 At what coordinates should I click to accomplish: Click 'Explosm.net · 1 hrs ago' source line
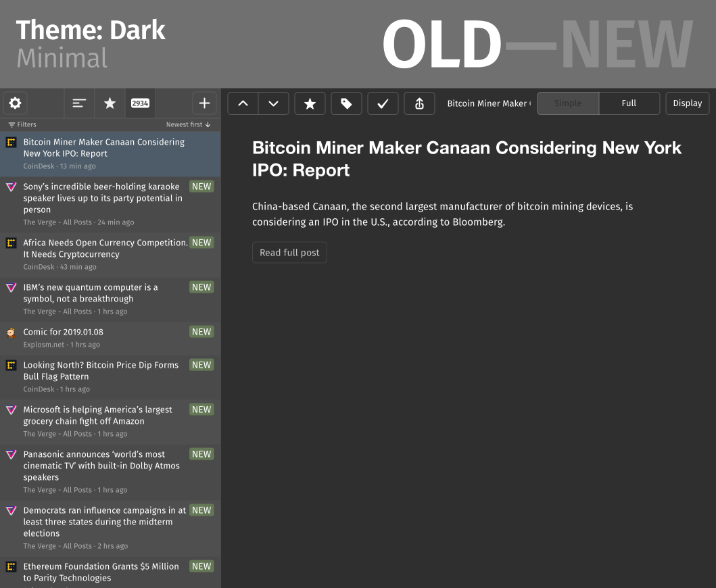62,345
